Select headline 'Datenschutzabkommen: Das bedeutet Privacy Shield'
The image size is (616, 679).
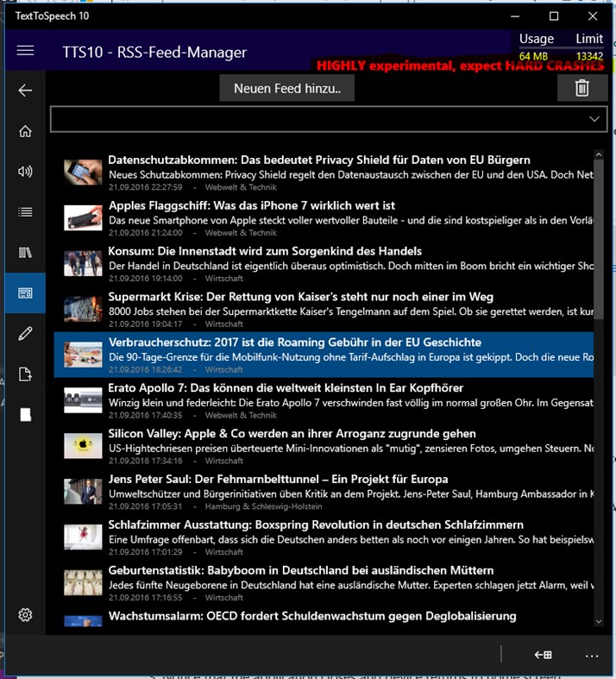click(319, 160)
